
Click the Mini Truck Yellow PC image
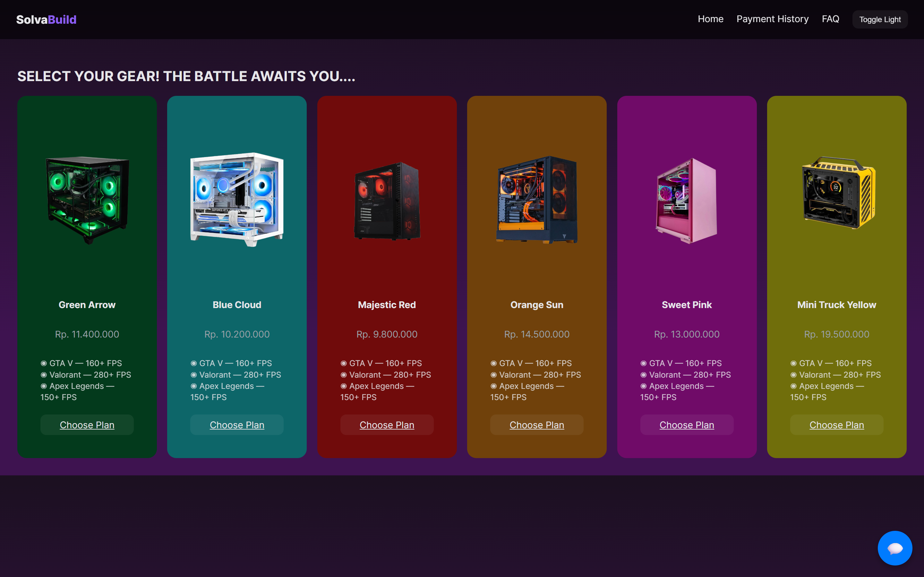(x=836, y=193)
